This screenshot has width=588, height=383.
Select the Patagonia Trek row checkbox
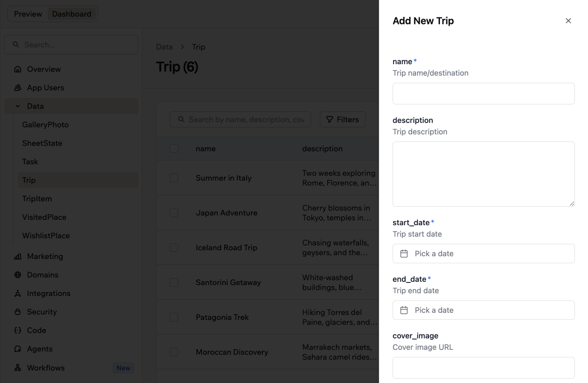(x=174, y=317)
